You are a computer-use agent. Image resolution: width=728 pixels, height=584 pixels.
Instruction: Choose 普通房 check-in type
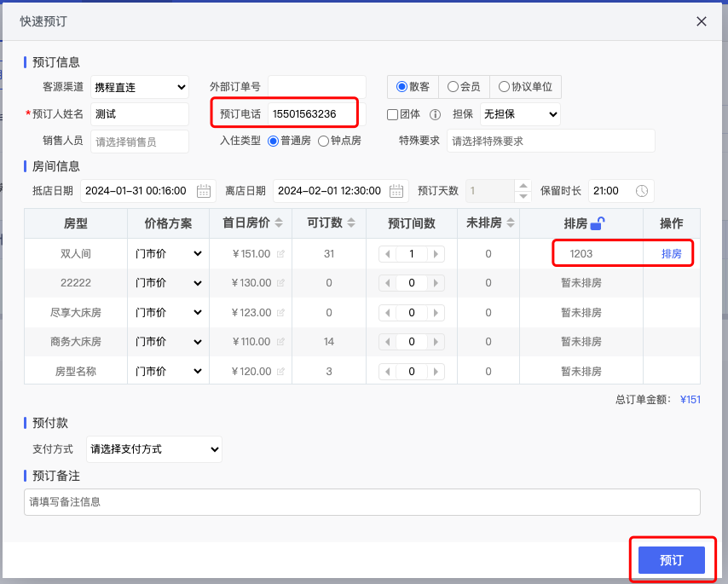pyautogui.click(x=274, y=142)
